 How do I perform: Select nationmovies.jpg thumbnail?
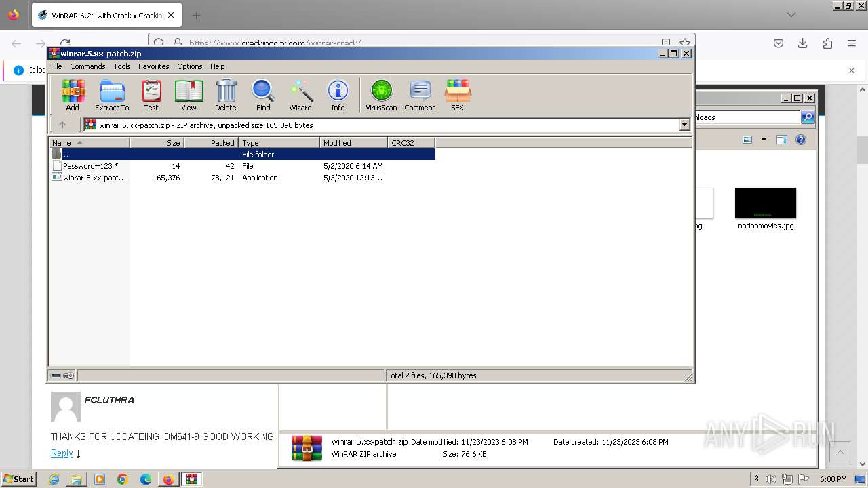[766, 203]
